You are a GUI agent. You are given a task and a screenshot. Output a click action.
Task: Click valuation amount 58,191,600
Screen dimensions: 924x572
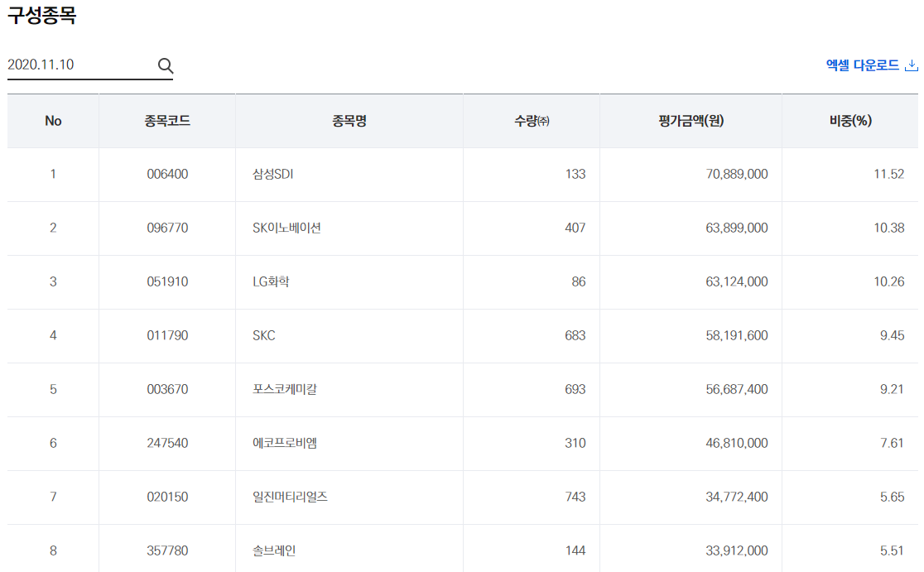pos(737,336)
